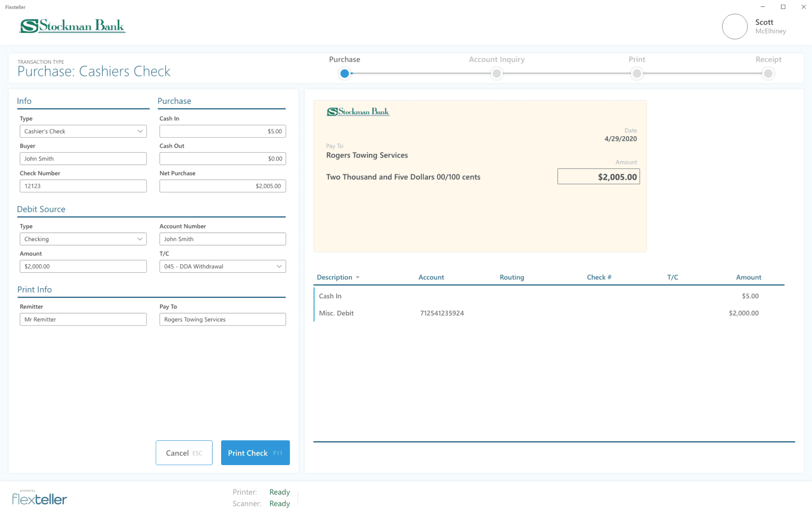Click the written amount Two Thousand and Five Dollars
812x513 pixels.
[403, 177]
